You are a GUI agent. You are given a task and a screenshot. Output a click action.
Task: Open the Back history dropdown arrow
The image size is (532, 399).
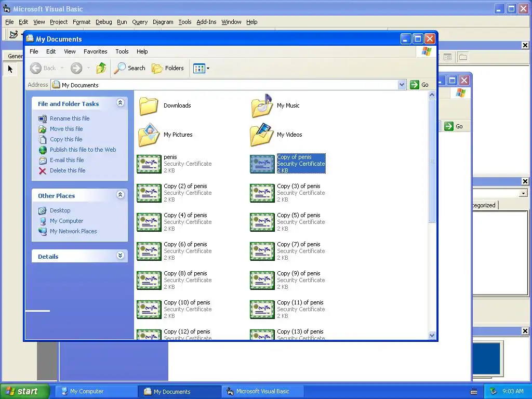[x=62, y=68]
